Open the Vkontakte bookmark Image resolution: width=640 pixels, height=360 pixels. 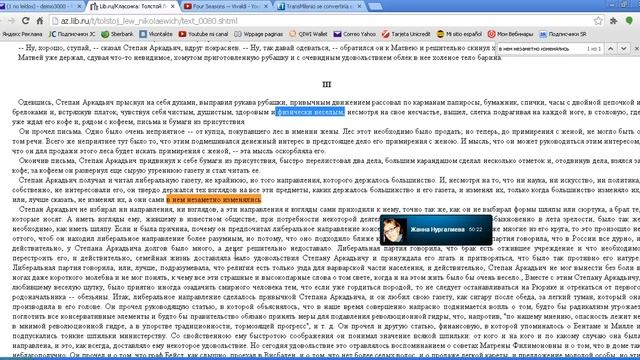(x=156, y=34)
